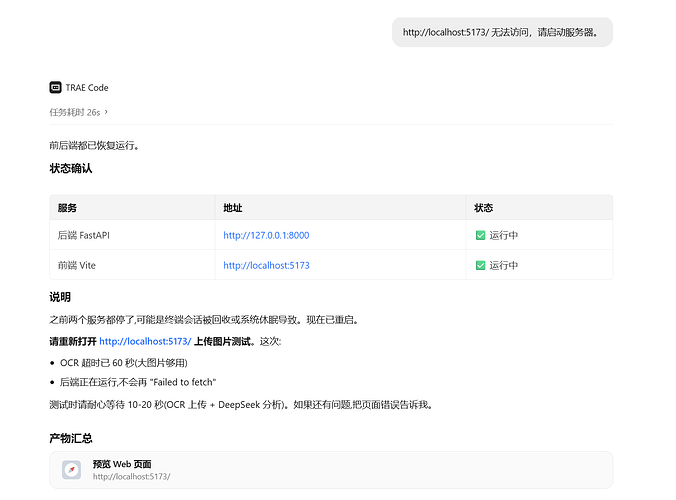
Task: Expand the task duration 26s chevron
Action: (106, 112)
